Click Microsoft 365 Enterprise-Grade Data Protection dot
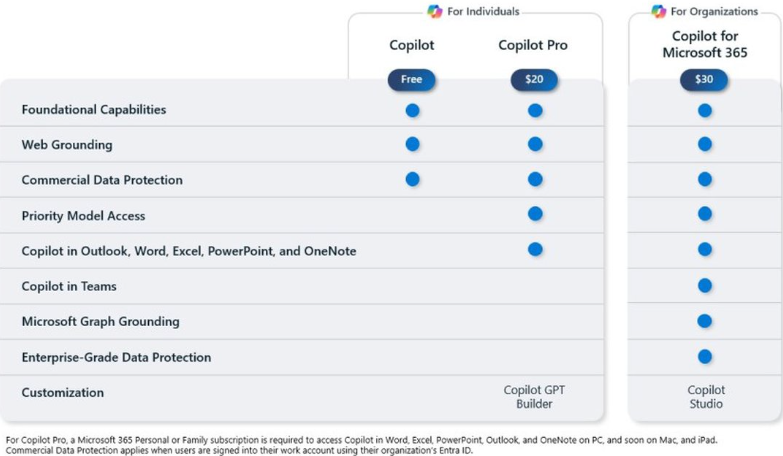Viewport: 783px width, 456px height. 705,356
